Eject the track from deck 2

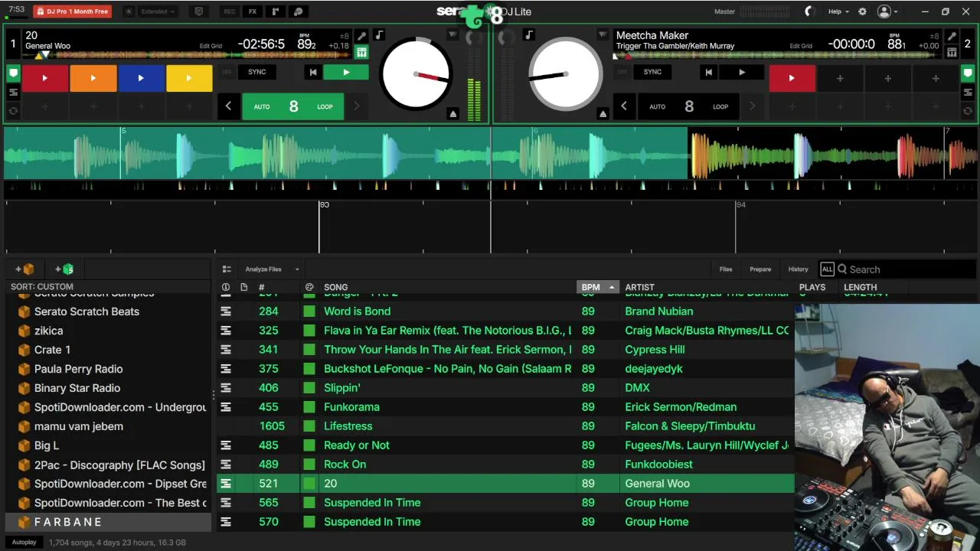click(603, 114)
